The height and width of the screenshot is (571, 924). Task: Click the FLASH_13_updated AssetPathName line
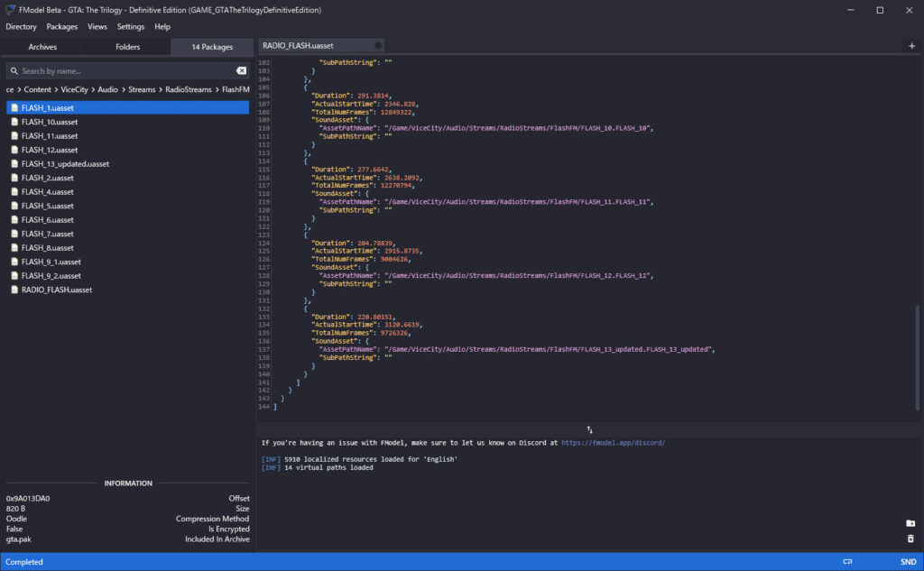(x=516, y=349)
